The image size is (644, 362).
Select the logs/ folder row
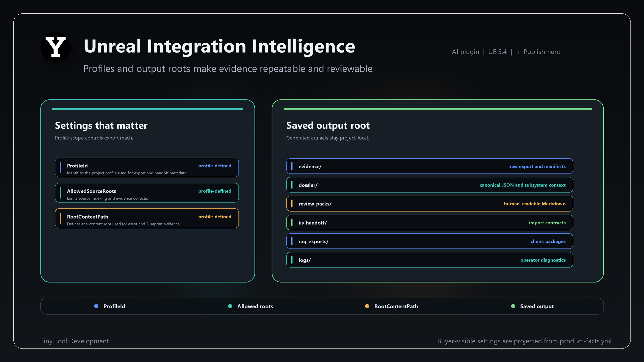(x=430, y=260)
